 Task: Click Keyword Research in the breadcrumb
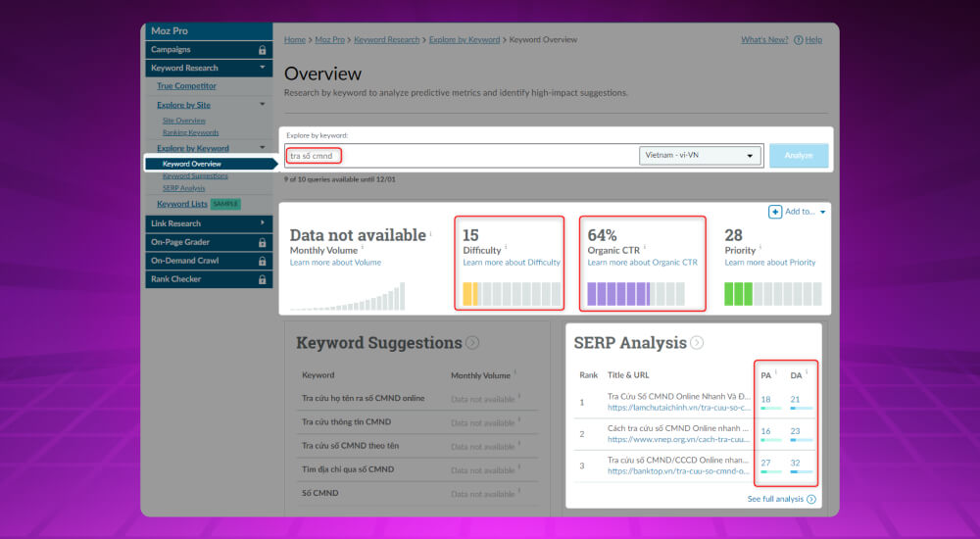pos(387,40)
